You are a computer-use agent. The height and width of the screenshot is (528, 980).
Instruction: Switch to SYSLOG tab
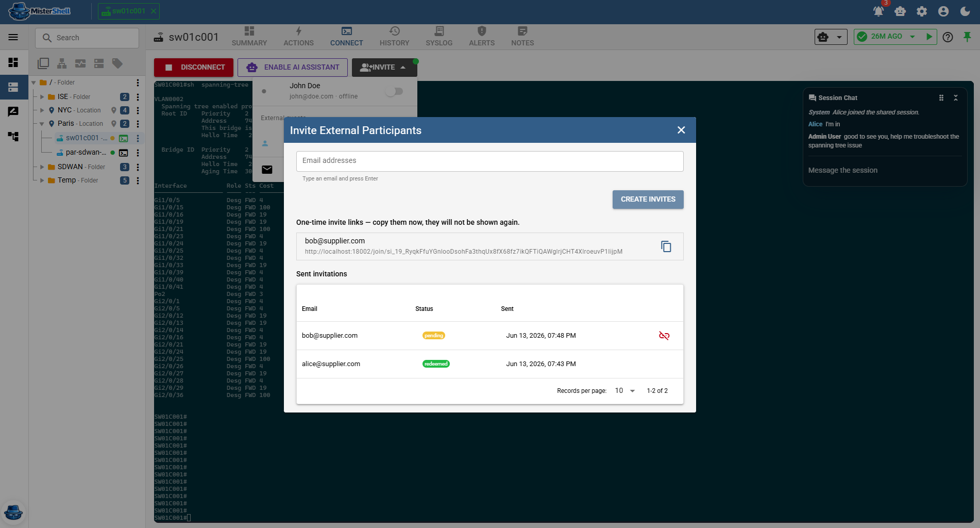pyautogui.click(x=439, y=37)
